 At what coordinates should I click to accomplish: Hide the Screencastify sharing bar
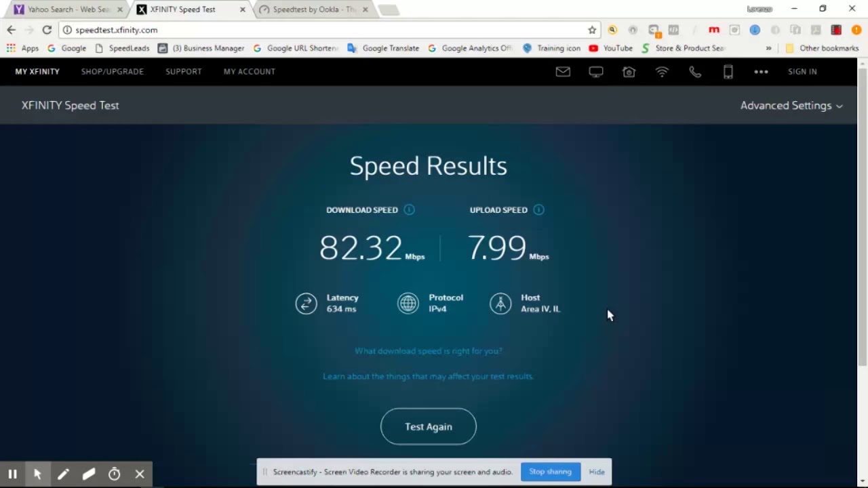597,472
